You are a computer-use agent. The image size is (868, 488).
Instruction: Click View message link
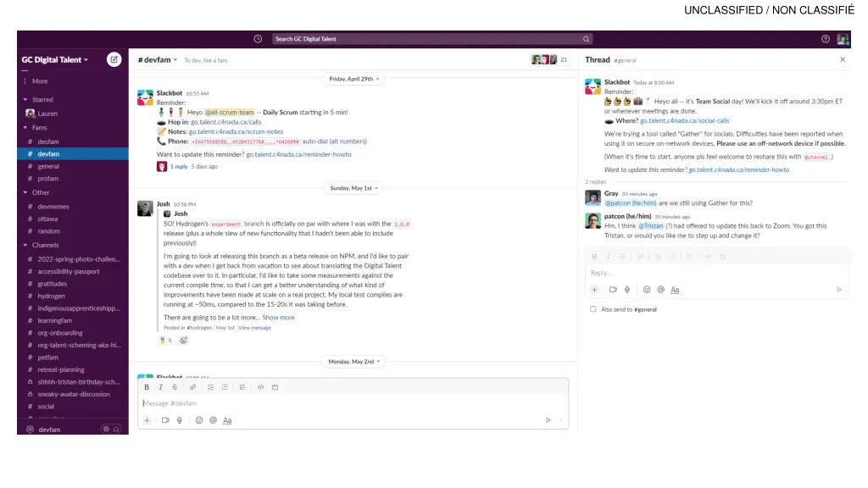pos(254,328)
